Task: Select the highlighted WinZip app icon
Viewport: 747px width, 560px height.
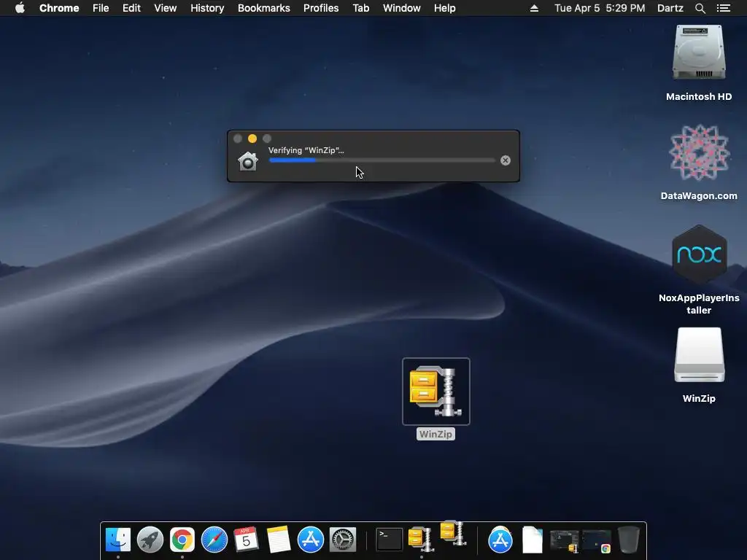Action: coord(436,392)
